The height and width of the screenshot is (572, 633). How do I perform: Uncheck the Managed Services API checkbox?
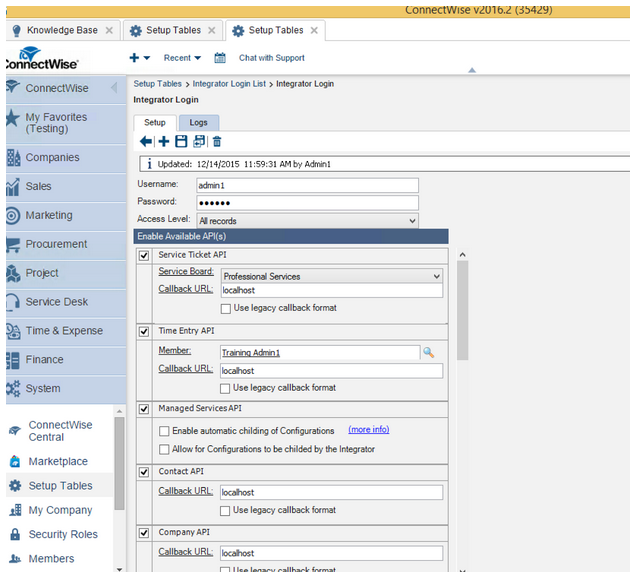tap(144, 409)
